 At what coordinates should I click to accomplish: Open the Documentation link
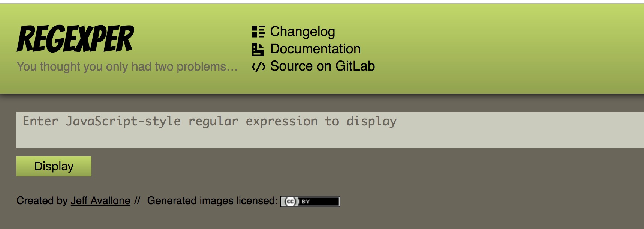click(x=315, y=49)
